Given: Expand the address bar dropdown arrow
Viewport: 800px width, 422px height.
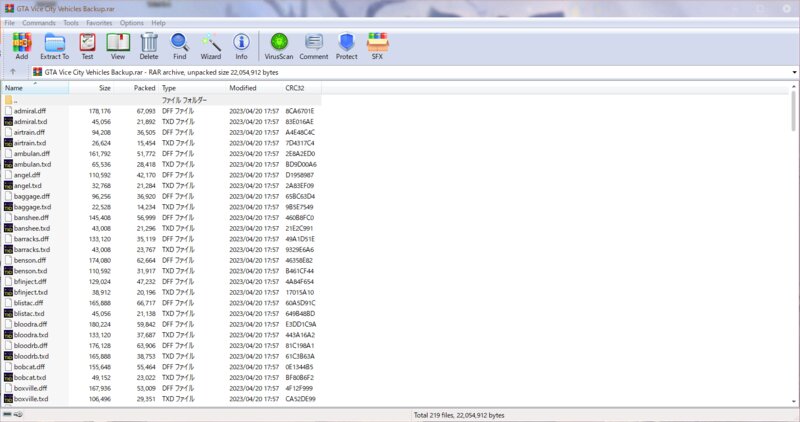Looking at the screenshot, I should coord(794,72).
